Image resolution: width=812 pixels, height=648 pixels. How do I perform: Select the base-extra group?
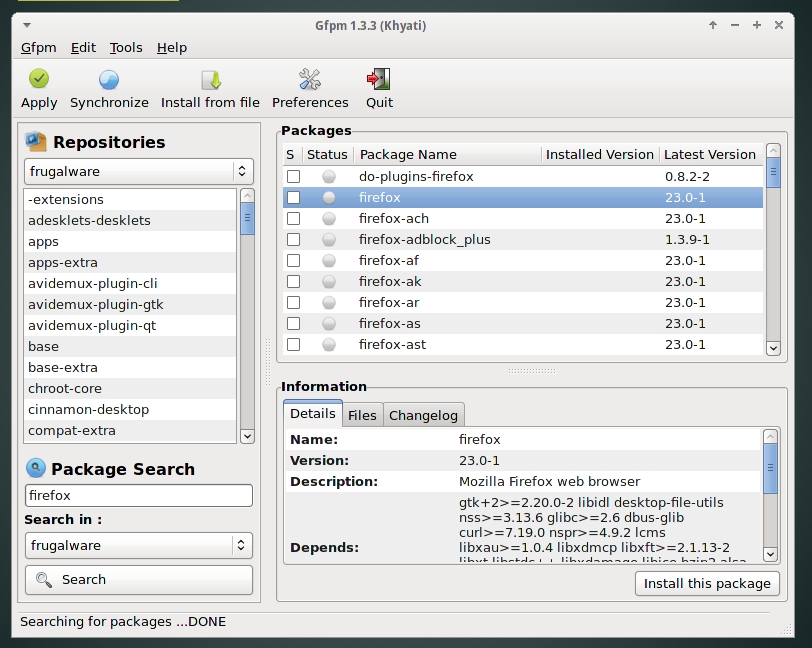[x=130, y=367]
